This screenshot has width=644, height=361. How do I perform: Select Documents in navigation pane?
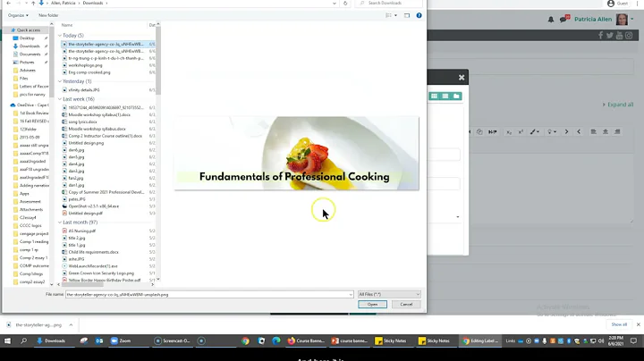click(x=30, y=55)
